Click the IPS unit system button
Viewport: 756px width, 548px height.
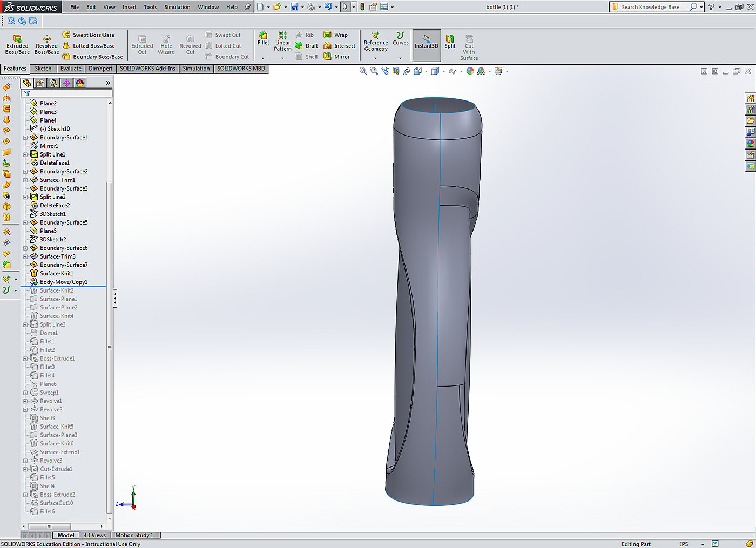pos(684,544)
